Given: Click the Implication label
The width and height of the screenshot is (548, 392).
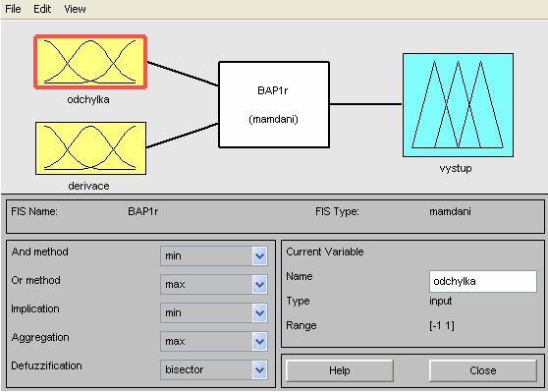Looking at the screenshot, I should tap(35, 308).
